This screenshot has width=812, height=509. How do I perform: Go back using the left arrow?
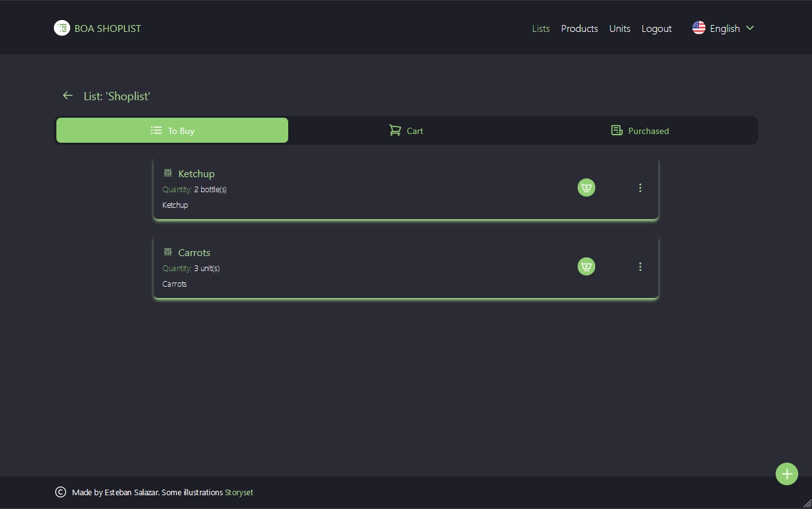pyautogui.click(x=68, y=96)
